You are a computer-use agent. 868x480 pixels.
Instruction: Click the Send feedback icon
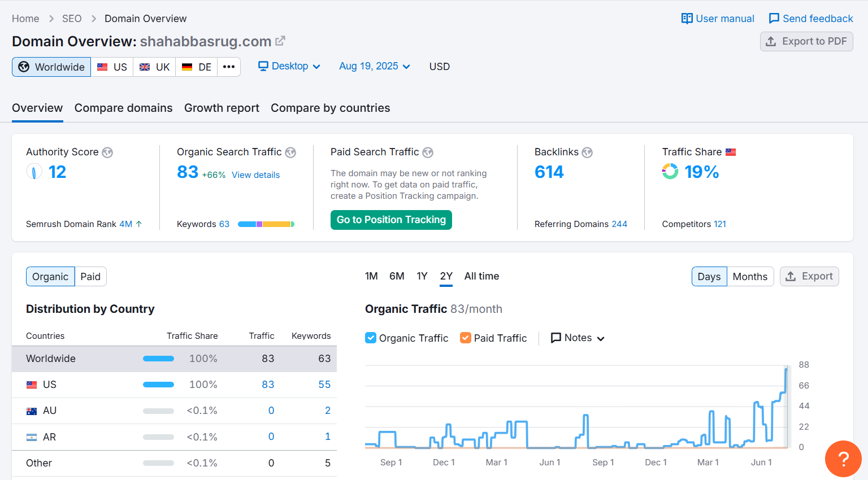tap(775, 18)
